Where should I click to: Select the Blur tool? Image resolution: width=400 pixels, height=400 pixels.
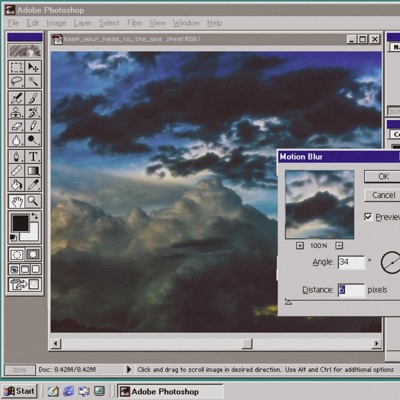16,140
